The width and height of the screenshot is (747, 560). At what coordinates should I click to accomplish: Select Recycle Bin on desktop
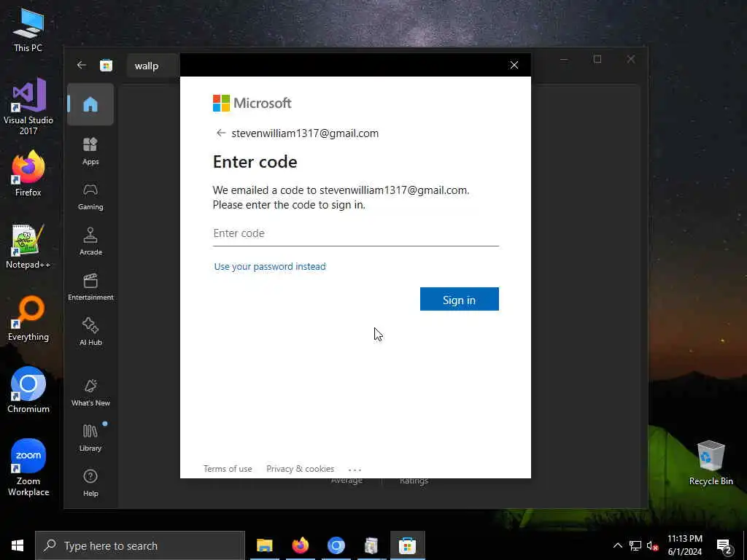click(x=711, y=463)
